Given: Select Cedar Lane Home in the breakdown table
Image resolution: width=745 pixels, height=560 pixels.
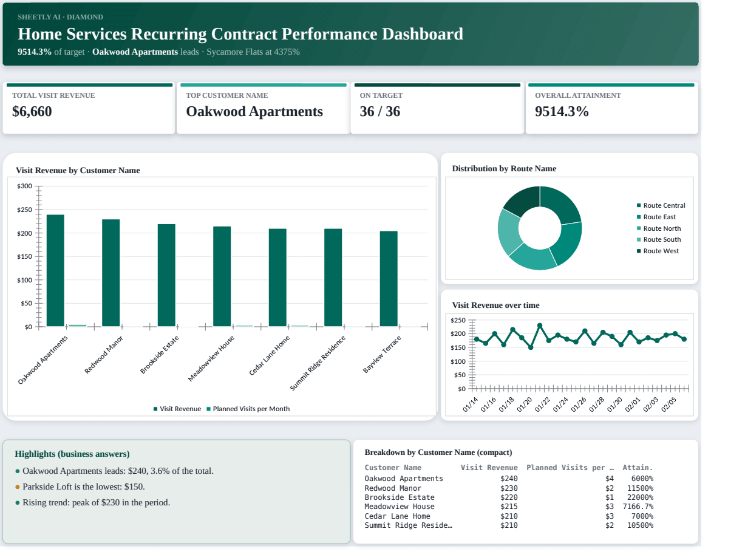Looking at the screenshot, I should tap(397, 516).
